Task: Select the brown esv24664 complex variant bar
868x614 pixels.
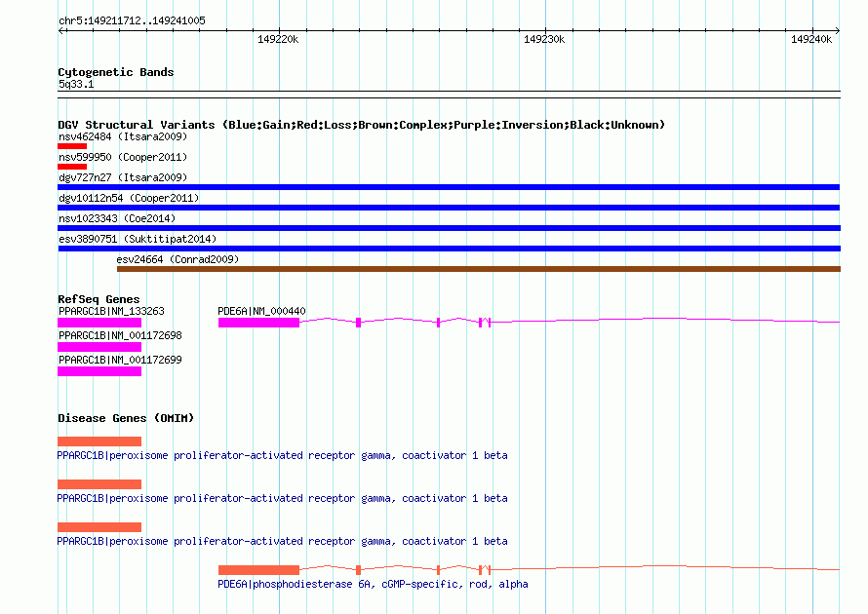Action: click(x=479, y=269)
